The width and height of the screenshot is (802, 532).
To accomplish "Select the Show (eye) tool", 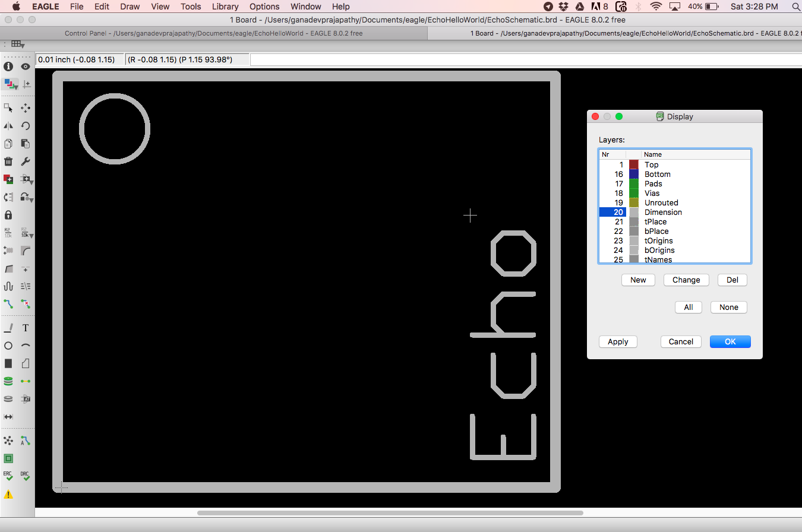I will 26,66.
